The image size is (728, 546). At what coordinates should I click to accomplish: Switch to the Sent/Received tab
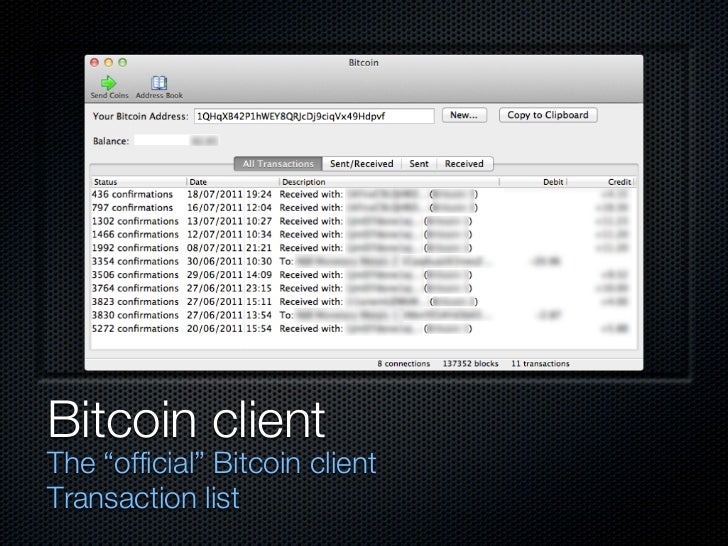pyautogui.click(x=362, y=164)
